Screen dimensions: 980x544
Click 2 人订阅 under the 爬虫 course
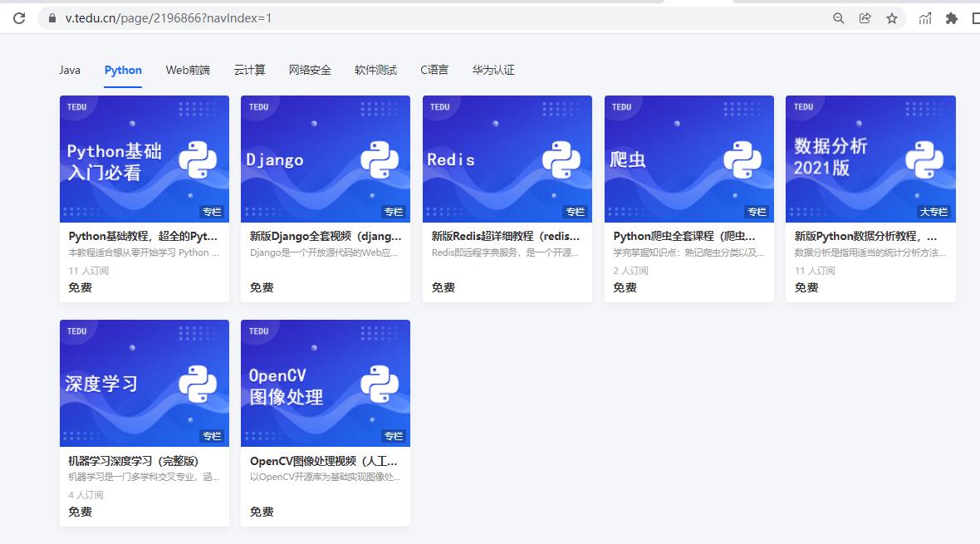pyautogui.click(x=630, y=271)
